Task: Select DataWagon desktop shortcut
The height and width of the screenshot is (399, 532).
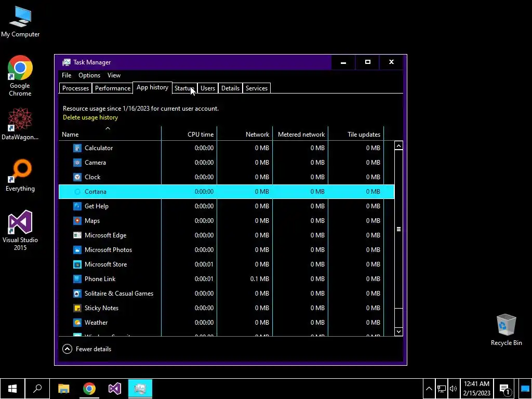Action: pyautogui.click(x=20, y=124)
